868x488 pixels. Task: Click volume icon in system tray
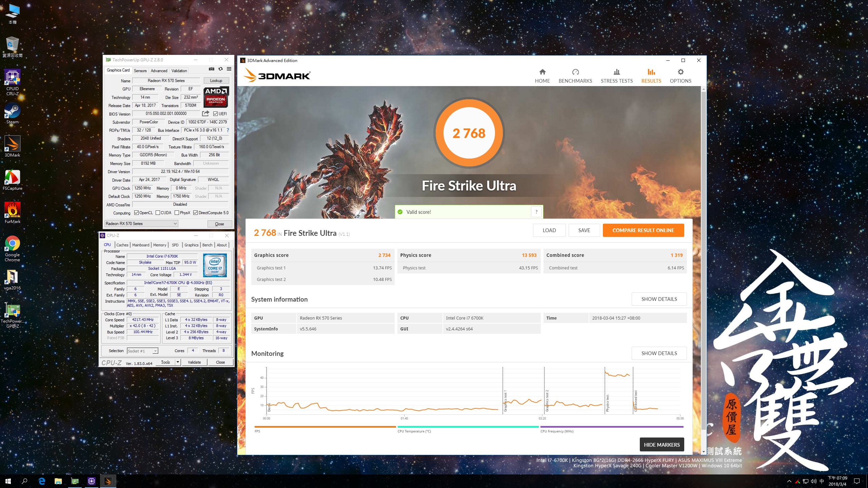pos(813,481)
